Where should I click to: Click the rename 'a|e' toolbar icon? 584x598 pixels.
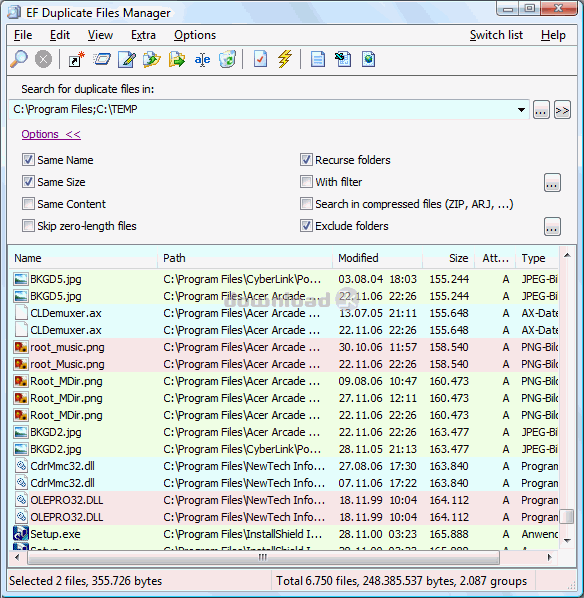point(202,59)
